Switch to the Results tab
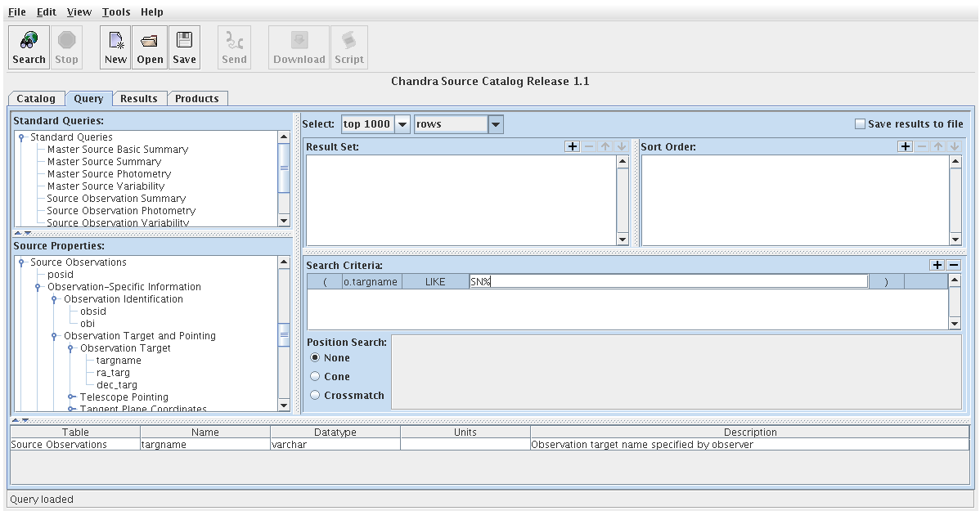The image size is (980, 511). coord(138,99)
